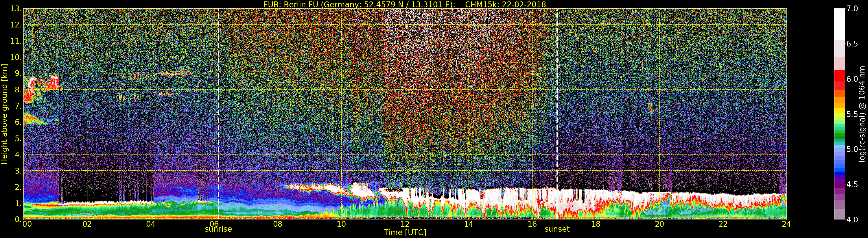The width and height of the screenshot is (868, 238).
Task: Click the time axis tick '06'
Action: point(214,224)
